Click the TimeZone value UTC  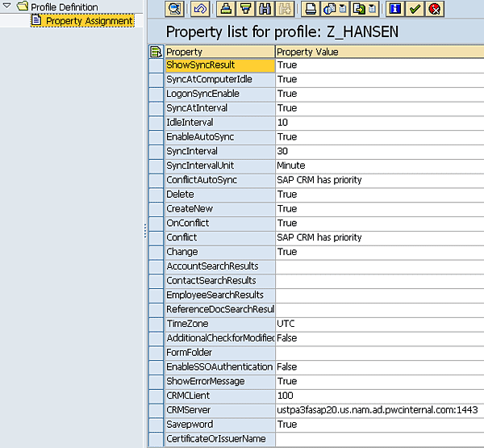coord(380,324)
